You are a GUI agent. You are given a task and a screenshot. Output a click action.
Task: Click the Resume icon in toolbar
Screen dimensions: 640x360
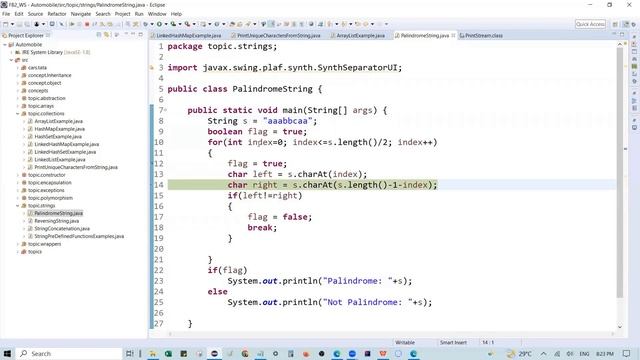point(72,24)
